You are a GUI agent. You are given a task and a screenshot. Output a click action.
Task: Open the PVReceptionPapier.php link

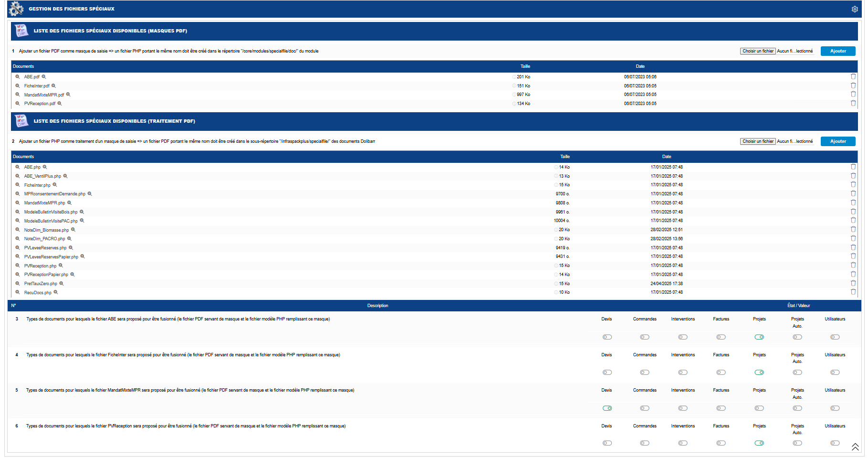click(46, 275)
